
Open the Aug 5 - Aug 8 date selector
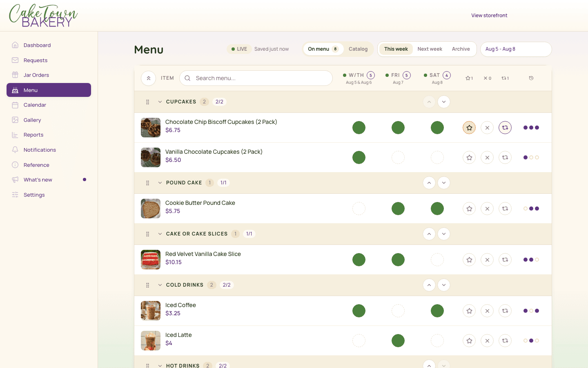tap(516, 49)
